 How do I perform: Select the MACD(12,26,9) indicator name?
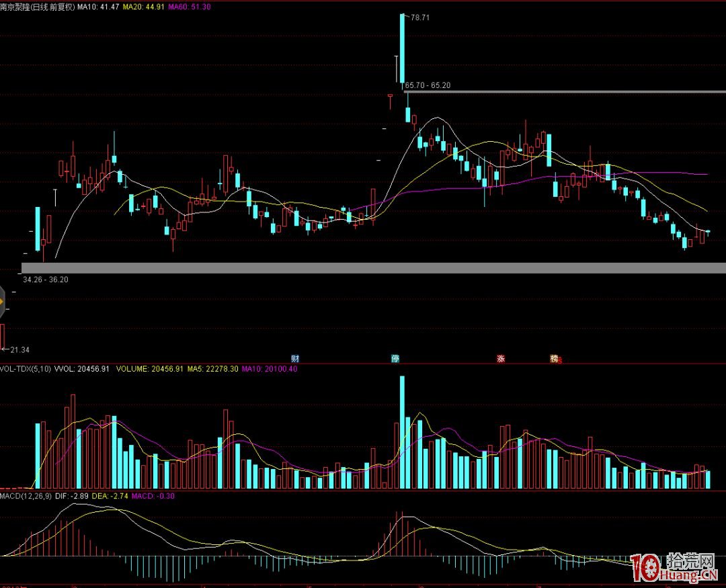point(26,496)
